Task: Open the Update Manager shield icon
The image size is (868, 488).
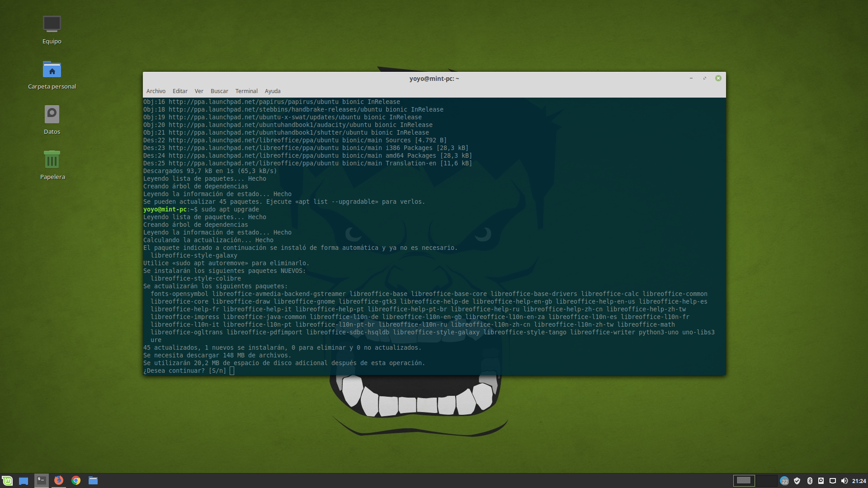Action: [x=797, y=481]
